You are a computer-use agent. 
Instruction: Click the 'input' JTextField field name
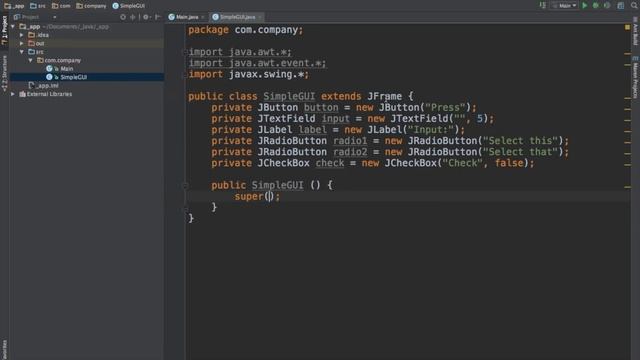336,119
